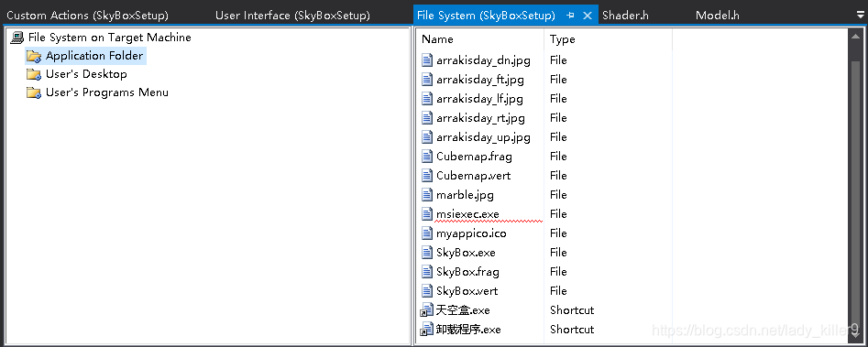Image resolution: width=868 pixels, height=347 pixels.
Task: Select the Application Folder tree item
Action: [x=94, y=56]
